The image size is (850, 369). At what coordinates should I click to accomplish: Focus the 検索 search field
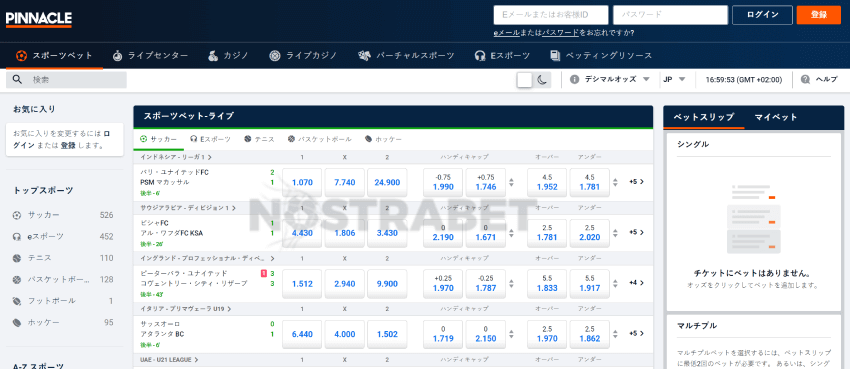66,80
